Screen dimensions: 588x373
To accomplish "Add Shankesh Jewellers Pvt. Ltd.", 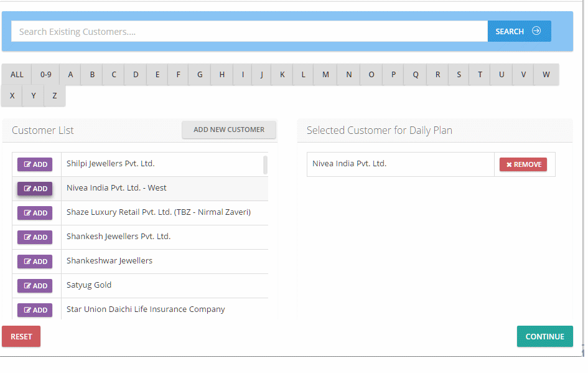I will tap(35, 237).
